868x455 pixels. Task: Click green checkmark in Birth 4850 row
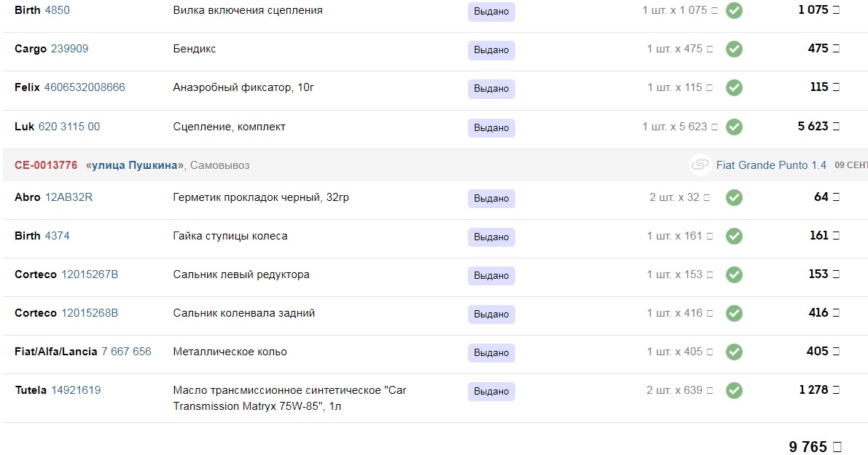734,11
